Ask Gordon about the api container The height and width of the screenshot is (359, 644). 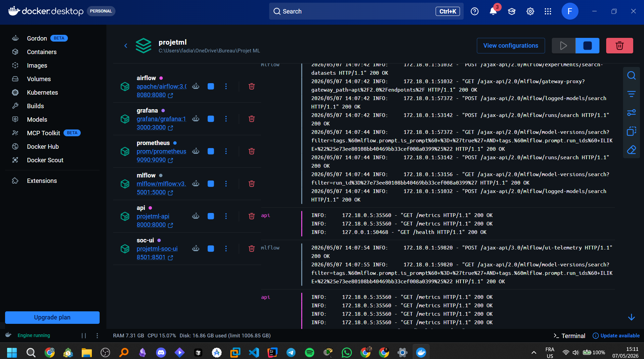(x=196, y=216)
